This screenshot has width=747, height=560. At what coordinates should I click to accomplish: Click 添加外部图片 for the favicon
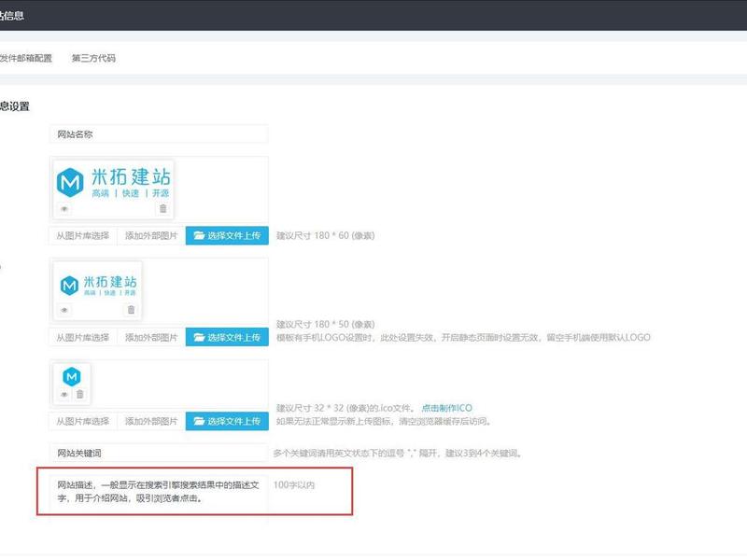(x=151, y=422)
